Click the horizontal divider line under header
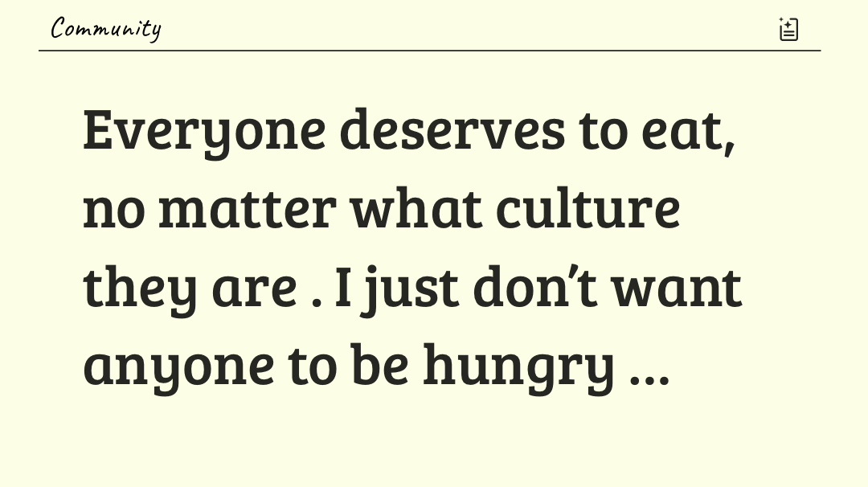Viewport: 868px width, 487px height. (429, 51)
